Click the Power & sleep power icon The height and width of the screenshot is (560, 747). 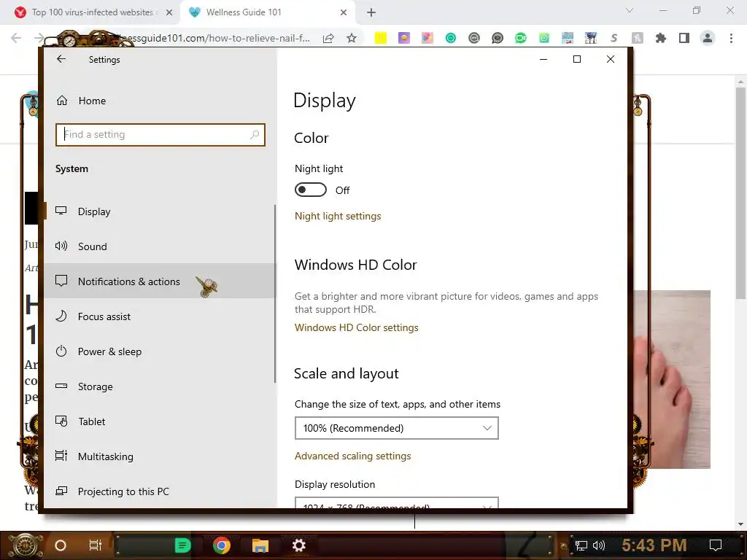point(61,351)
